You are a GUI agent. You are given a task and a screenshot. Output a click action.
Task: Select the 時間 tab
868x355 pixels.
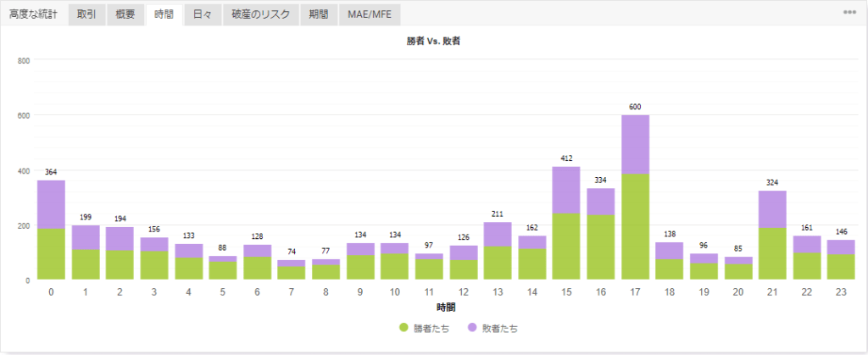(164, 15)
